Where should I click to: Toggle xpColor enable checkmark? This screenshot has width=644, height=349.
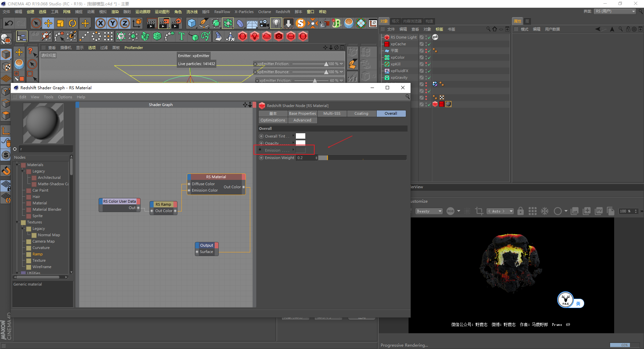pyautogui.click(x=429, y=57)
